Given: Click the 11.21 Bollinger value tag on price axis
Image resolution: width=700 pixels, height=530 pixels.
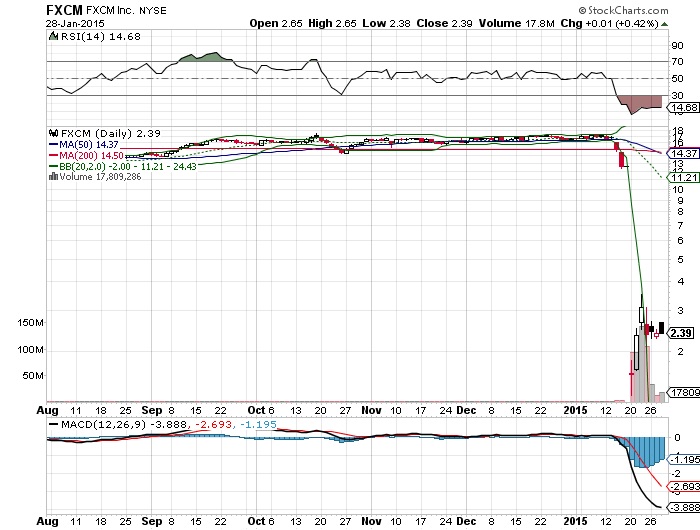Looking at the screenshot, I should [683, 177].
